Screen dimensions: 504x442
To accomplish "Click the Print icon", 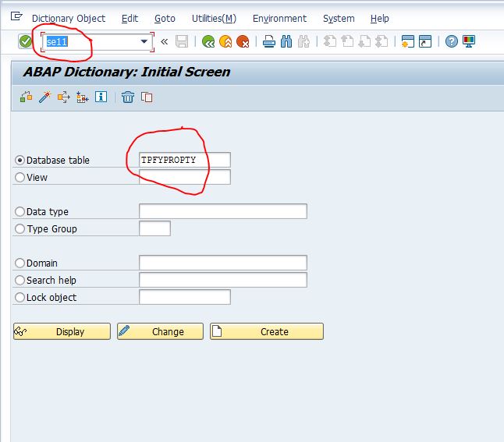I will pos(268,41).
